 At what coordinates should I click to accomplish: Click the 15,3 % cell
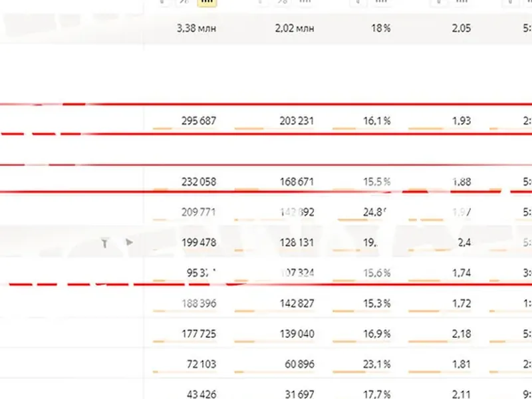(x=376, y=303)
